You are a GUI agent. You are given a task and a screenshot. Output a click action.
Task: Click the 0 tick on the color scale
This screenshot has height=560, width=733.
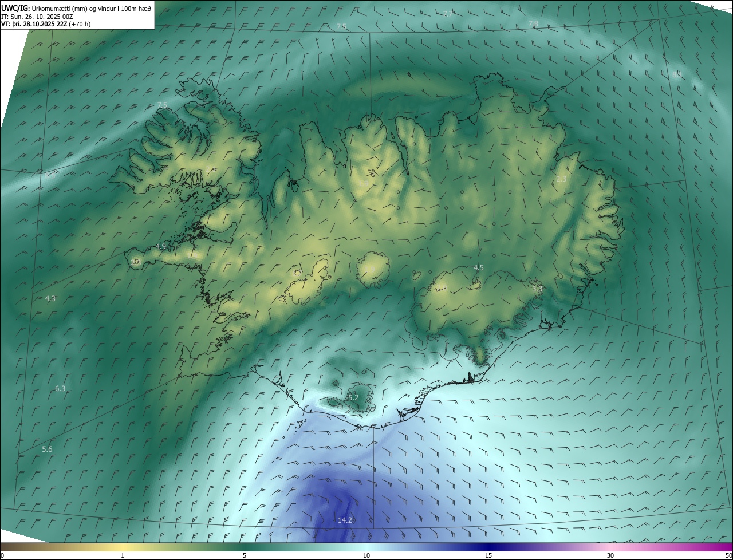(2, 555)
